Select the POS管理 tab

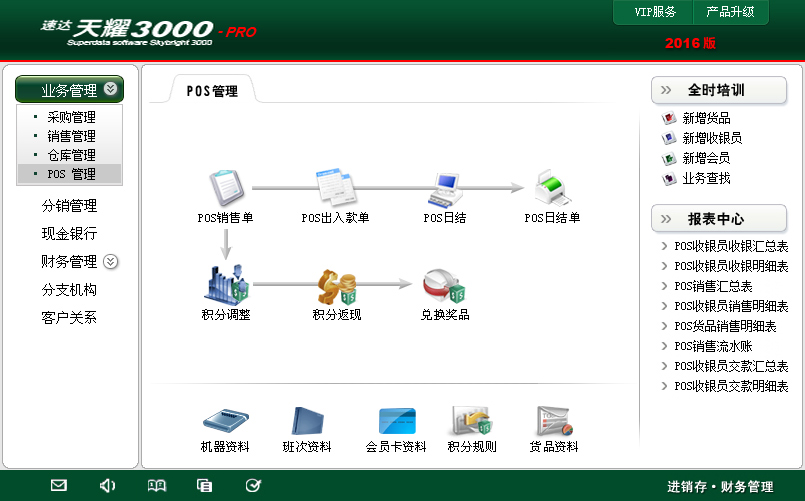point(212,91)
